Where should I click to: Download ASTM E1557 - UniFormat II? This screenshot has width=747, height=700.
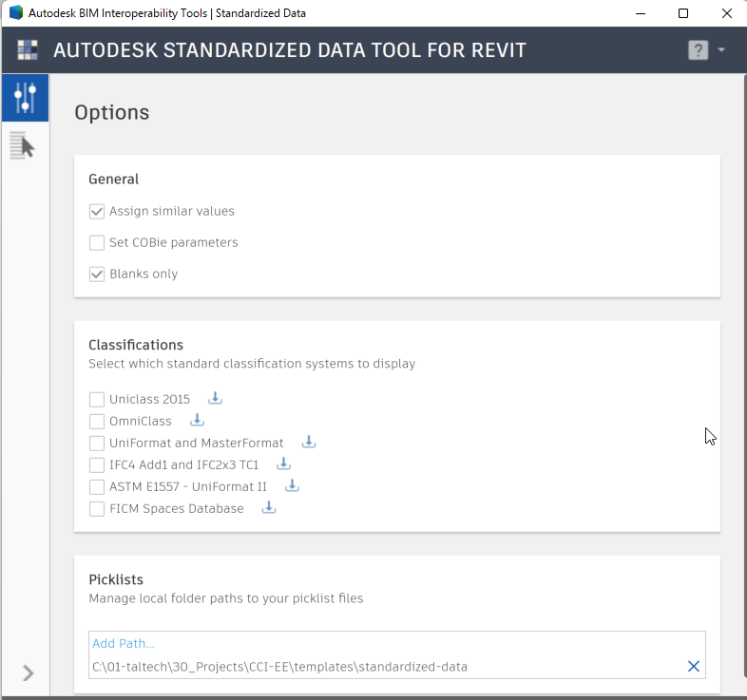(292, 485)
